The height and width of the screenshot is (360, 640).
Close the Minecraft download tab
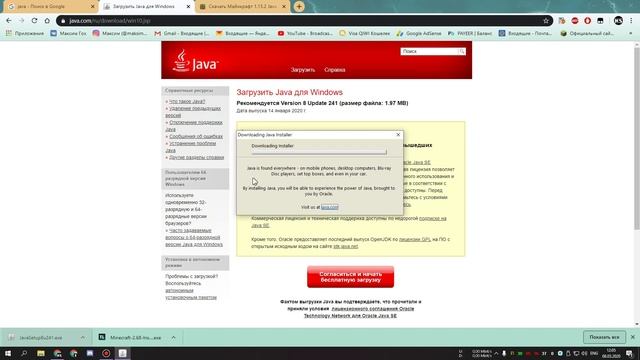(x=284, y=7)
